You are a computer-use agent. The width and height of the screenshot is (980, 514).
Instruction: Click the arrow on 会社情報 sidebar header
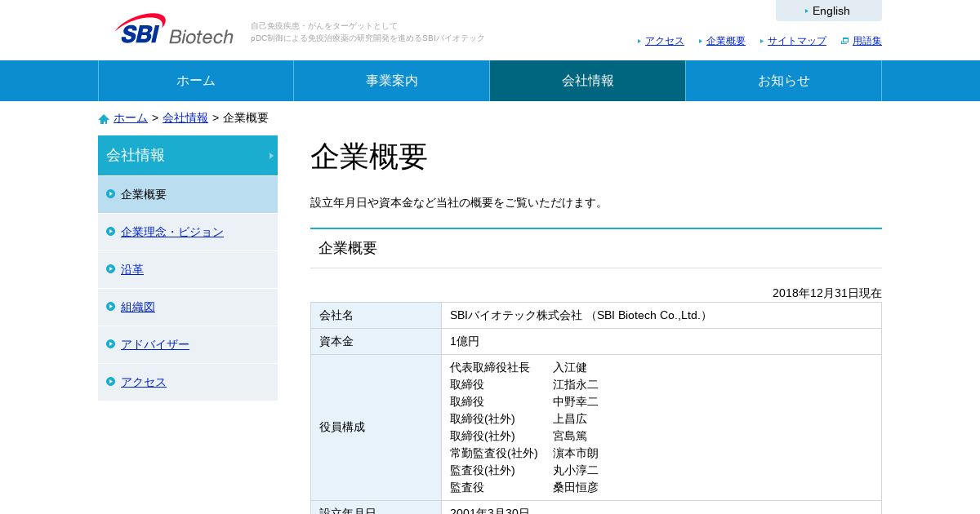271,156
